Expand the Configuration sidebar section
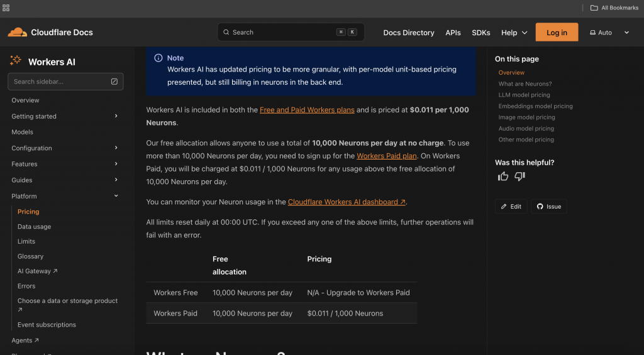Viewport: 644px width, 355px height. (x=116, y=148)
